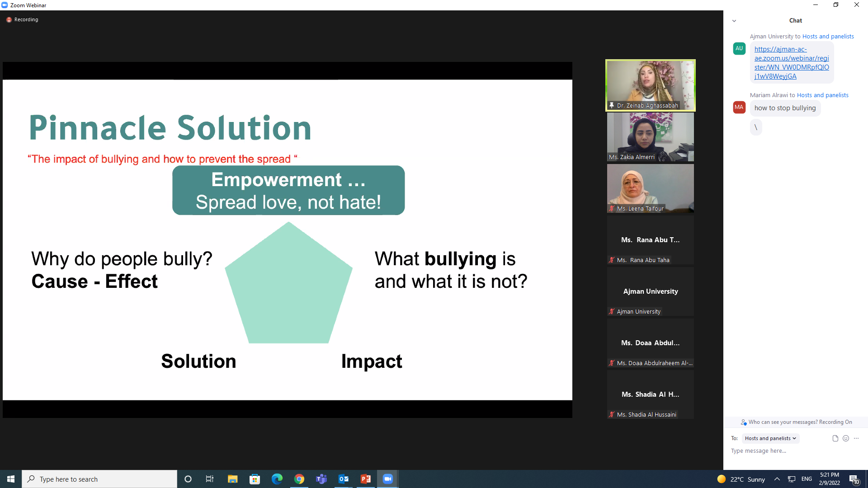This screenshot has height=488, width=868.
Task: Click the Recording indicator icon
Action: [x=9, y=20]
